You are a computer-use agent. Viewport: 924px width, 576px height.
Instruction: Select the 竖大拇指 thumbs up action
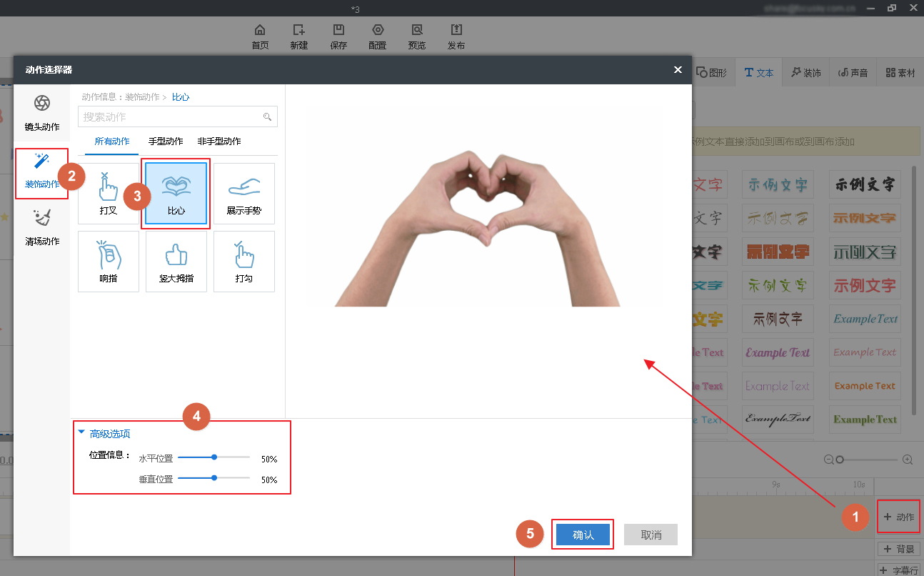click(176, 261)
